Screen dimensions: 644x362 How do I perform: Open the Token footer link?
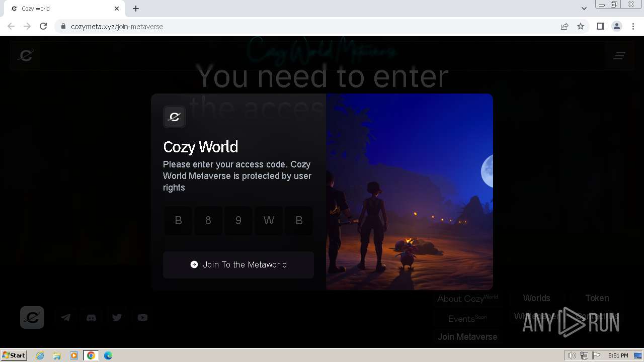pyautogui.click(x=597, y=298)
